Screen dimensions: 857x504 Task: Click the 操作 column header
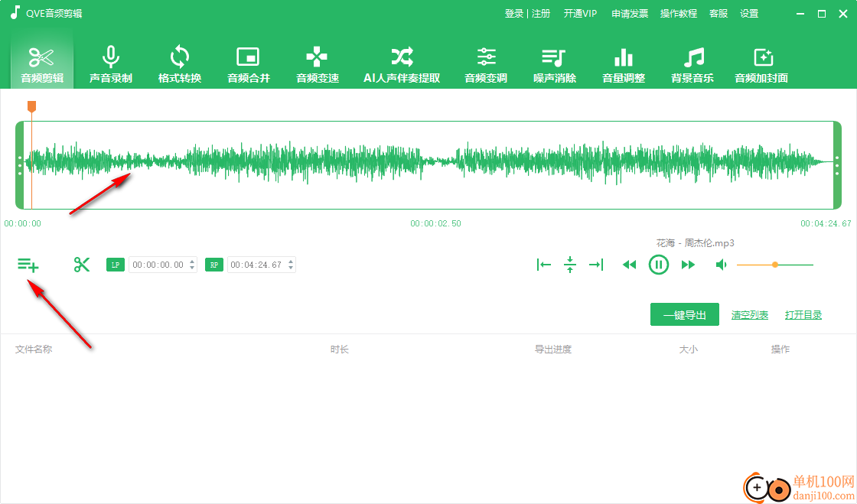pyautogui.click(x=780, y=350)
